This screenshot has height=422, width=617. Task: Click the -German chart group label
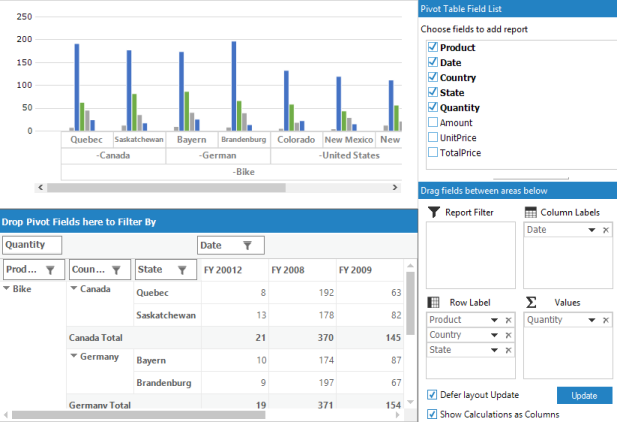[218, 155]
